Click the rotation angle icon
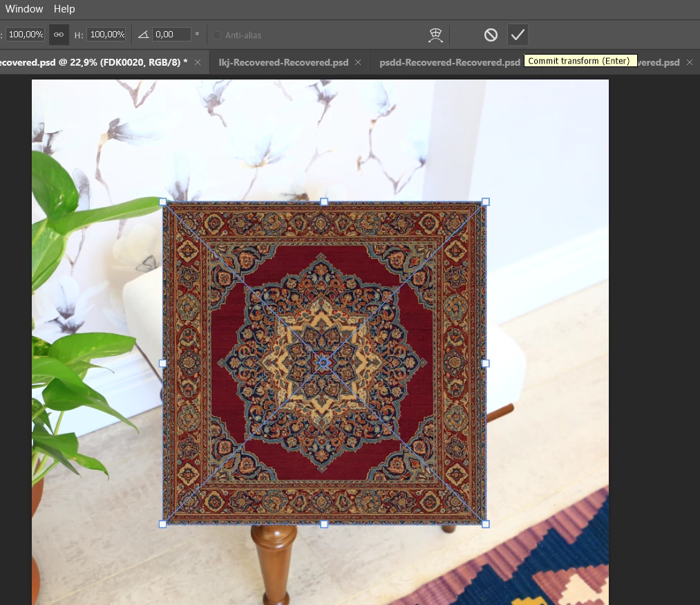Image resolution: width=700 pixels, height=605 pixels. [x=143, y=35]
